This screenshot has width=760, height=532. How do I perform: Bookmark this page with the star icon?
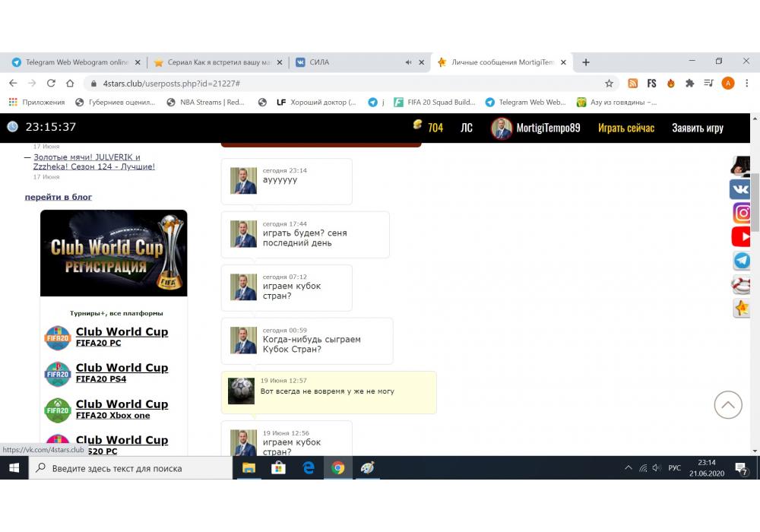pyautogui.click(x=609, y=84)
